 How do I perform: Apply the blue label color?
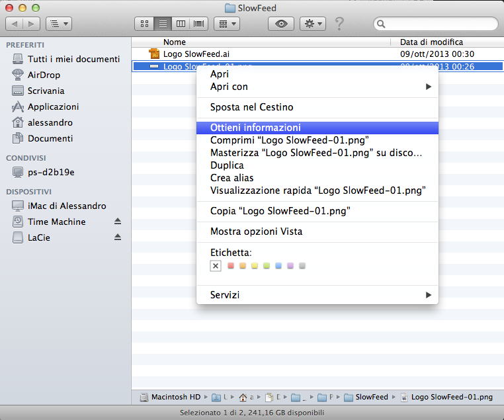click(278, 266)
